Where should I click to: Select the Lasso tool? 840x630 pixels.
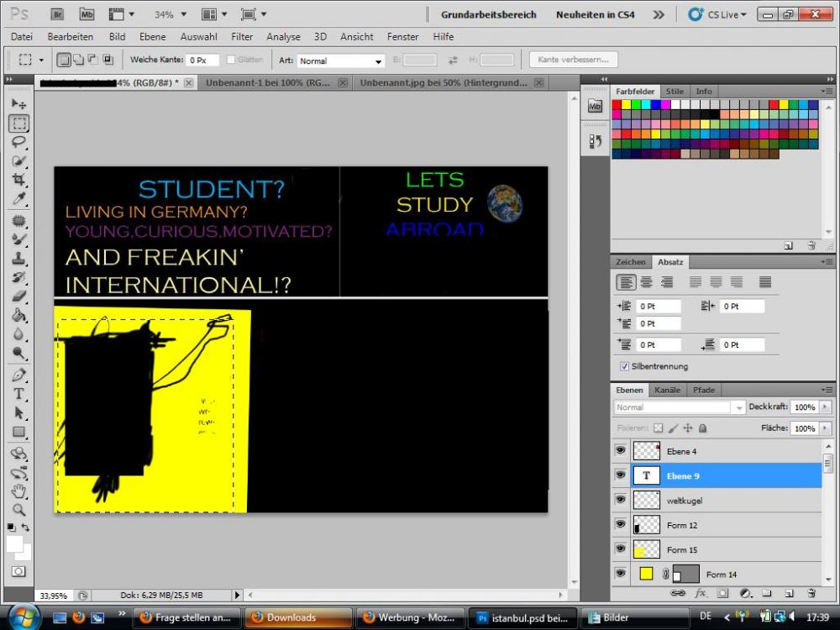pyautogui.click(x=18, y=142)
